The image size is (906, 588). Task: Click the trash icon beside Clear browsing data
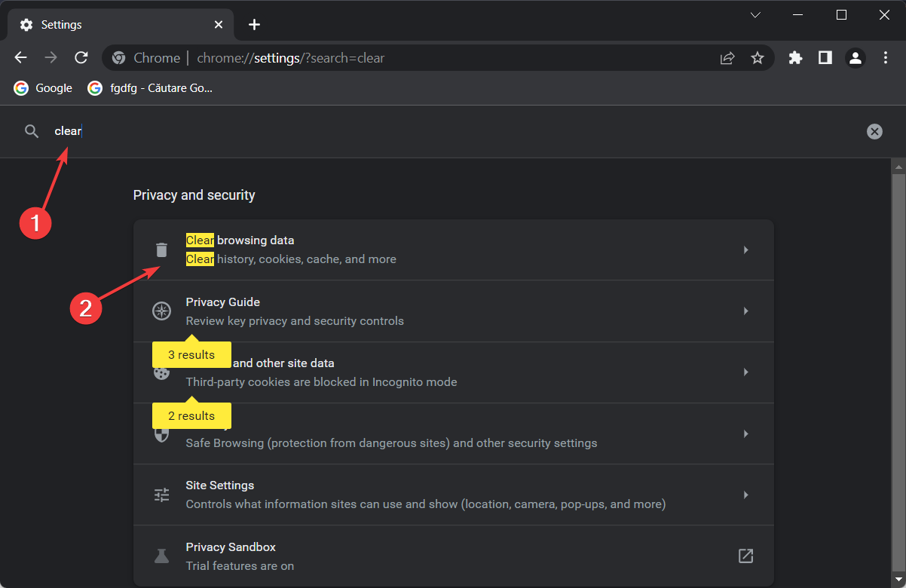click(161, 249)
